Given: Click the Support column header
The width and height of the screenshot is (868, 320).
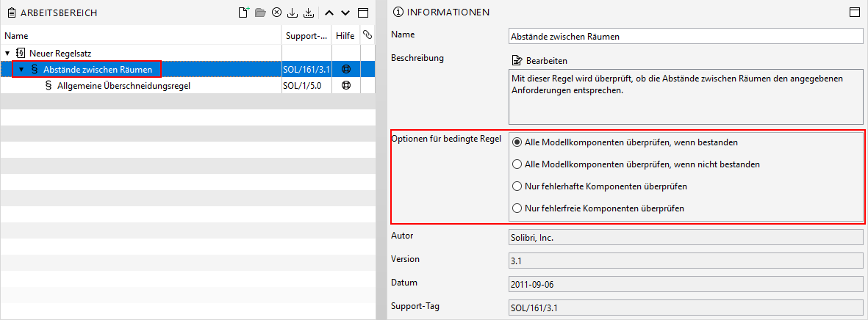Looking at the screenshot, I should pyautogui.click(x=306, y=35).
